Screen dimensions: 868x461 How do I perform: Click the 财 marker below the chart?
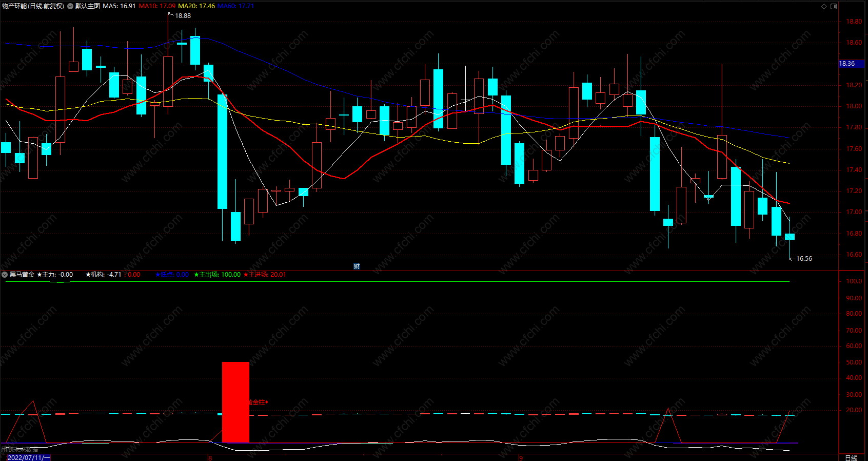(357, 266)
